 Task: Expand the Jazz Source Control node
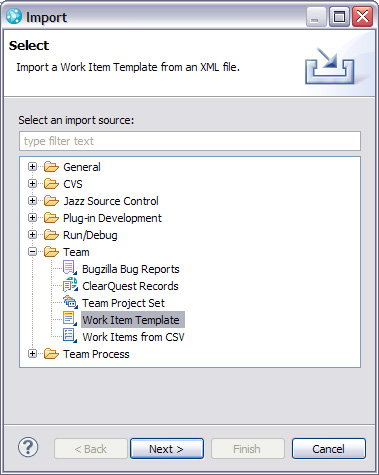[32, 201]
